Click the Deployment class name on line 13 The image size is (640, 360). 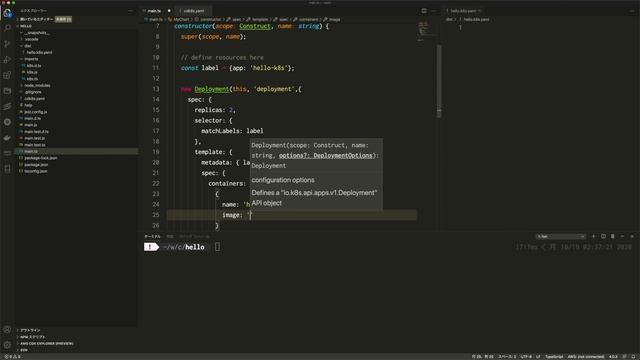[x=211, y=89]
